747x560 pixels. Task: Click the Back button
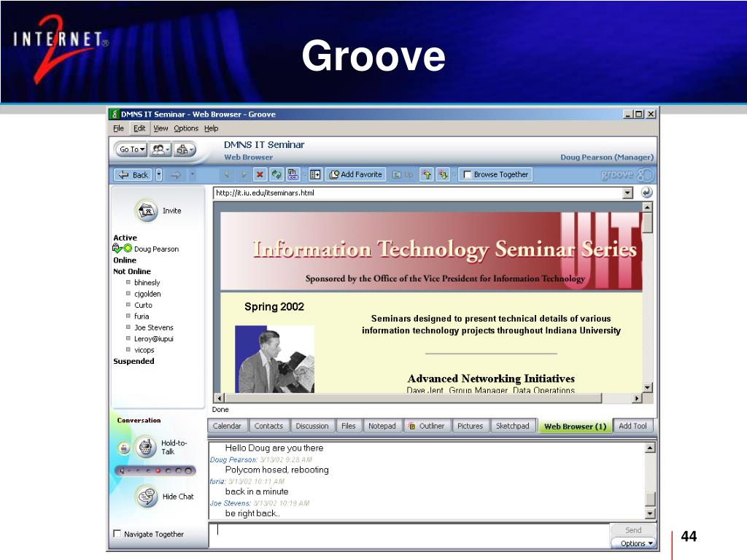click(x=133, y=175)
